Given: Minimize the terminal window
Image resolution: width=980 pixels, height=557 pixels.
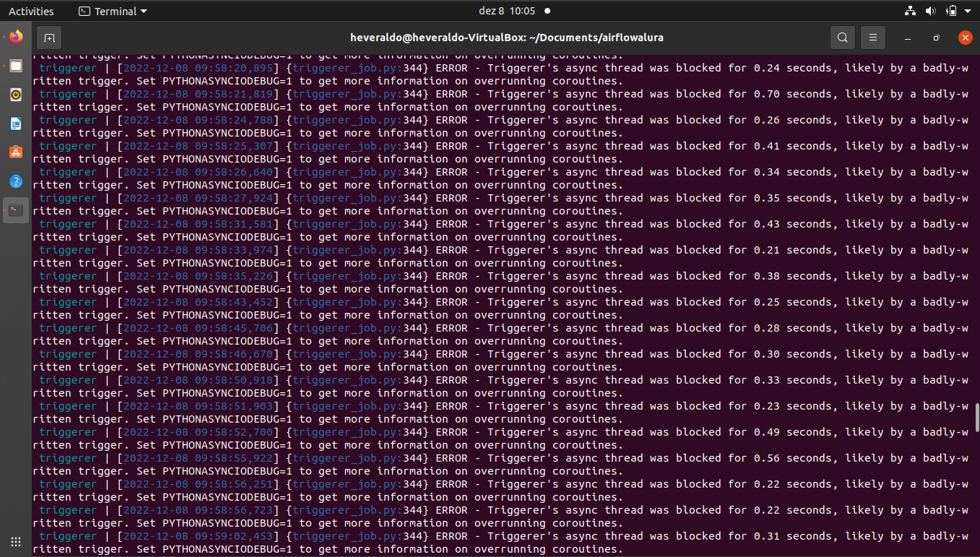Looking at the screenshot, I should (x=908, y=38).
